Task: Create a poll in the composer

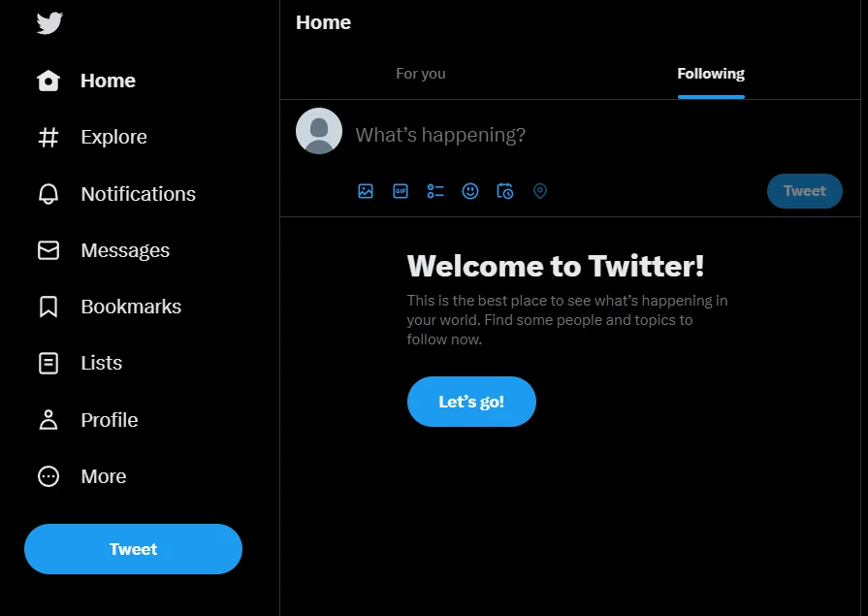Action: (435, 191)
